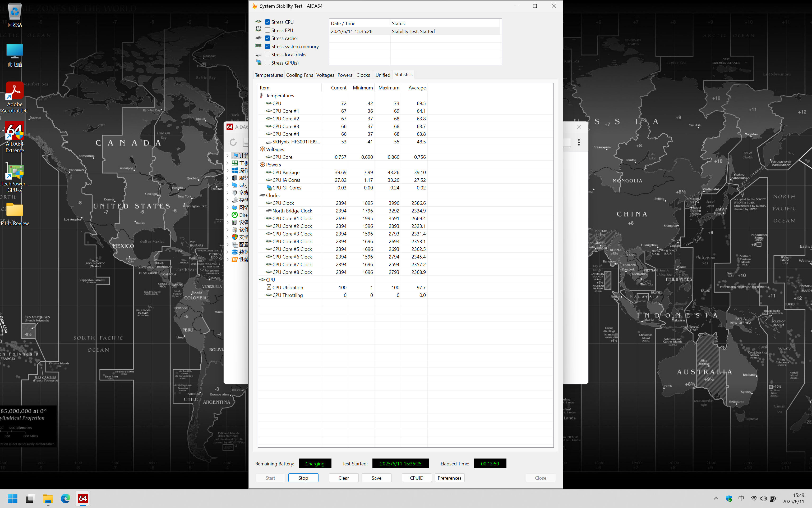Select the Clocks chip group icon
The width and height of the screenshot is (812, 508).
(x=262, y=195)
